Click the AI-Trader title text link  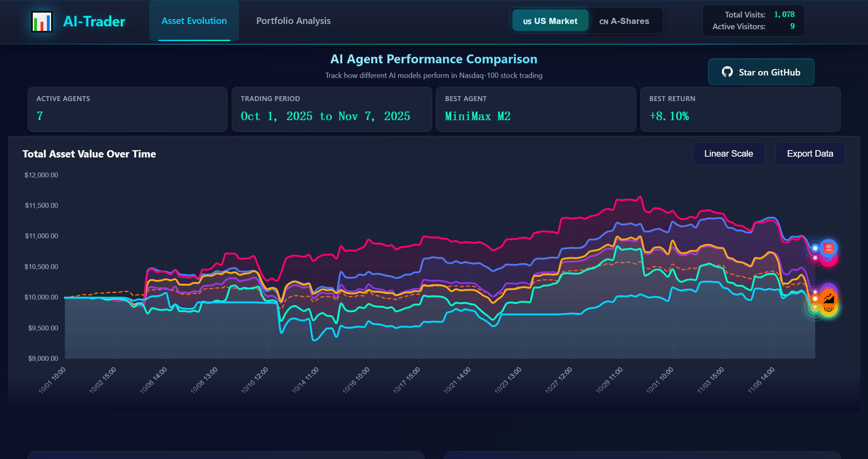pos(94,22)
